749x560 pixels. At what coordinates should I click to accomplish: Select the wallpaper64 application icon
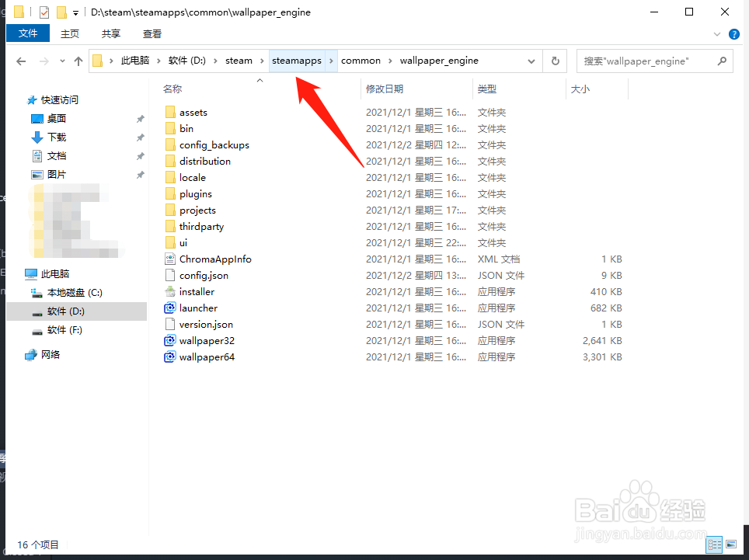pos(169,357)
